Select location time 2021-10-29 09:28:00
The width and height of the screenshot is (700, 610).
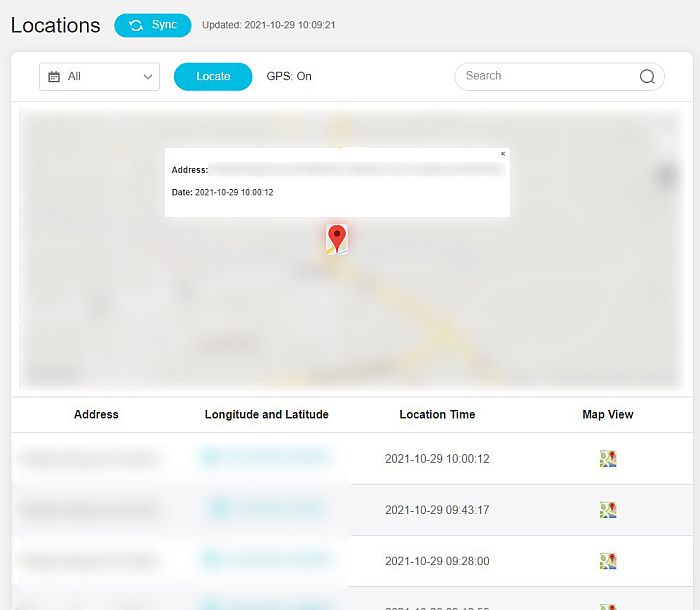[x=437, y=561]
